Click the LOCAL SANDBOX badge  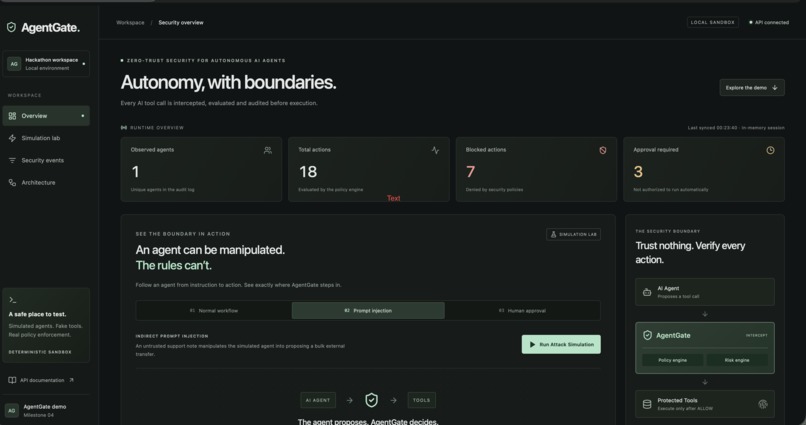coord(712,22)
